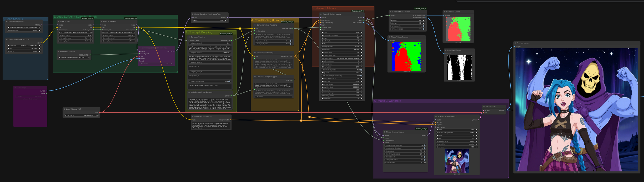Click the Individual Masks black-and-white preview
The image size is (644, 182).
[459, 68]
